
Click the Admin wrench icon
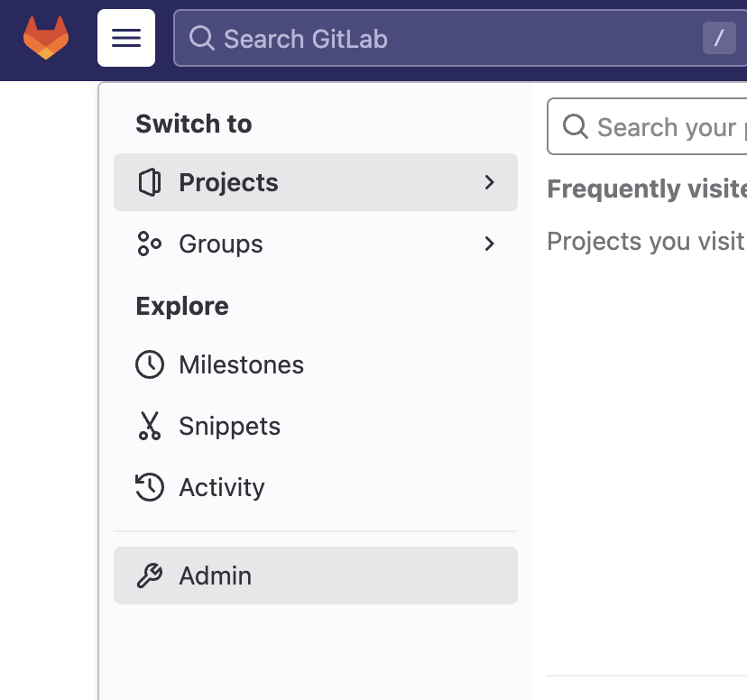(150, 576)
